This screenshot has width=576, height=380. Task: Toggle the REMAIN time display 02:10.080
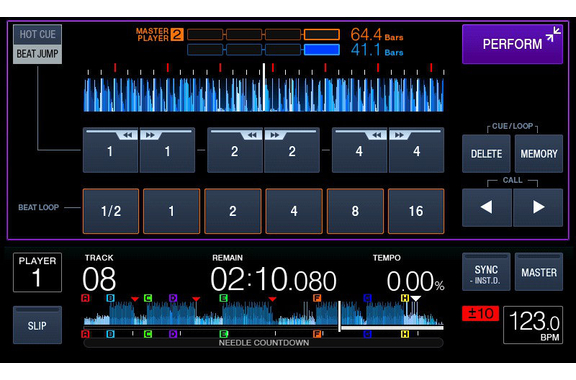pos(273,279)
